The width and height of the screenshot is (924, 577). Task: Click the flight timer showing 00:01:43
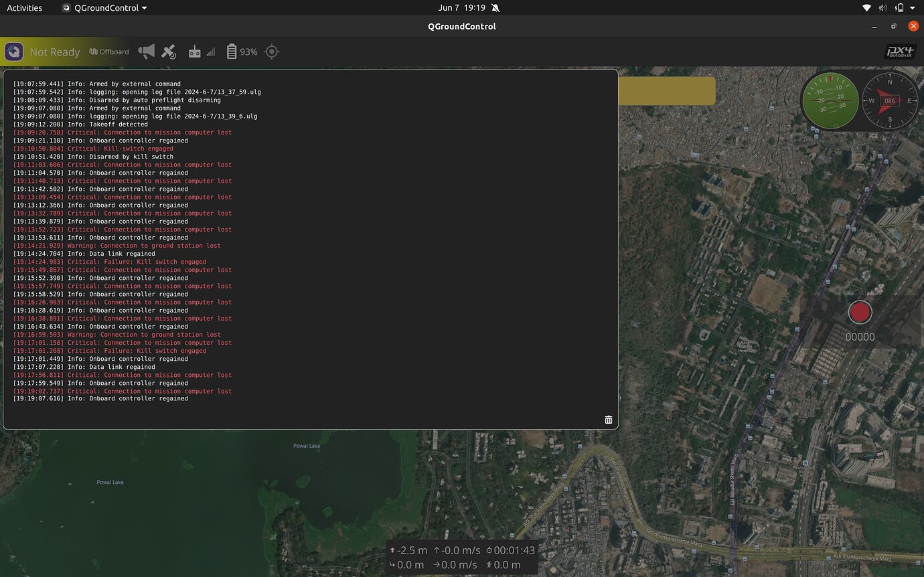[x=513, y=550]
